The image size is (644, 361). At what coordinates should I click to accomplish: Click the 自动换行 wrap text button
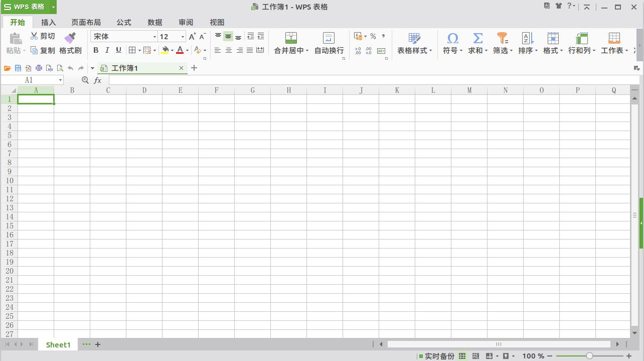tap(329, 43)
